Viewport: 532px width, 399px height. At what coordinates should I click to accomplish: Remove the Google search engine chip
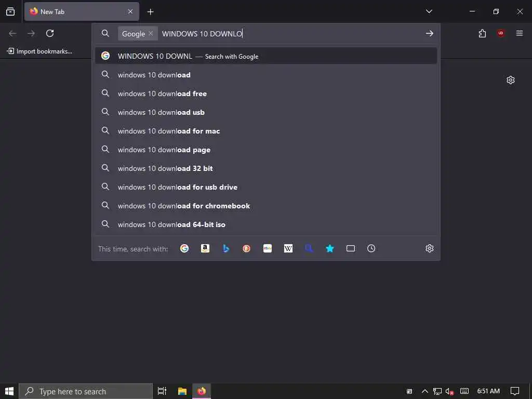(151, 33)
